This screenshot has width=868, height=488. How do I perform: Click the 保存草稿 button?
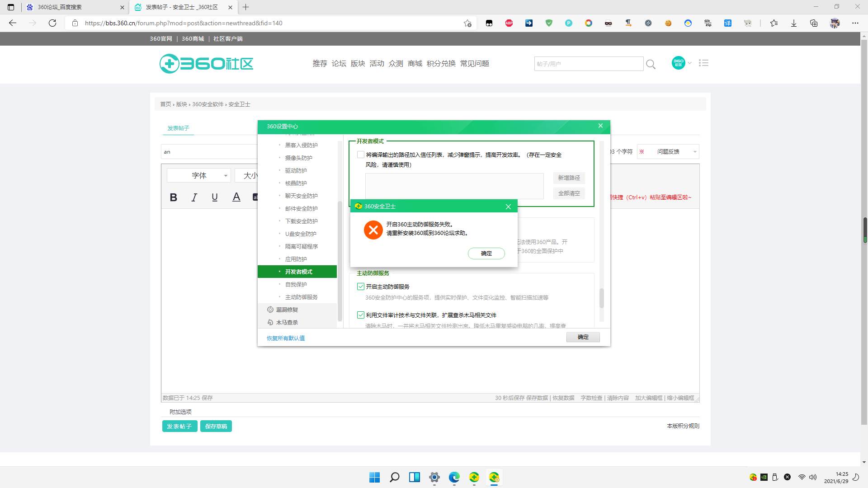pyautogui.click(x=216, y=426)
